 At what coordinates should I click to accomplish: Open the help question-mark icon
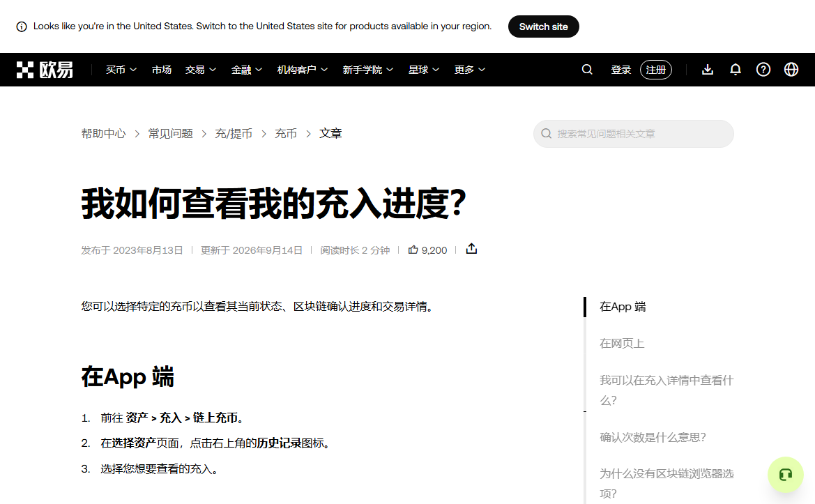pos(763,70)
